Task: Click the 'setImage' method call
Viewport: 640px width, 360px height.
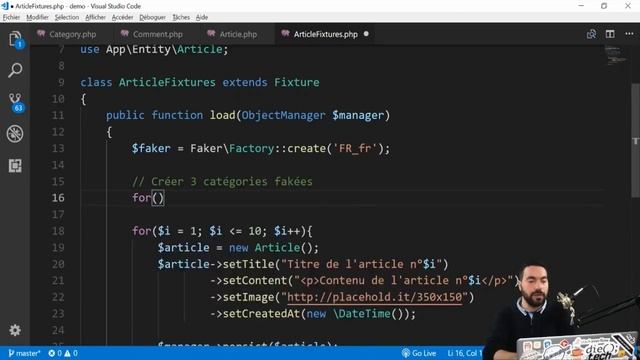Action: click(x=248, y=297)
